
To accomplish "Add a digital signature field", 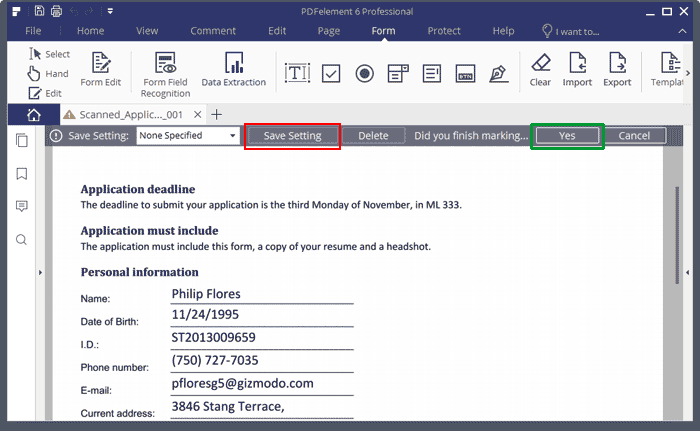I will pyautogui.click(x=498, y=73).
